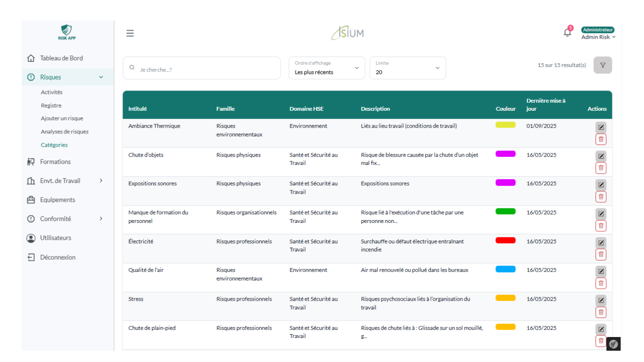Delete the Stress category row

coord(601,312)
